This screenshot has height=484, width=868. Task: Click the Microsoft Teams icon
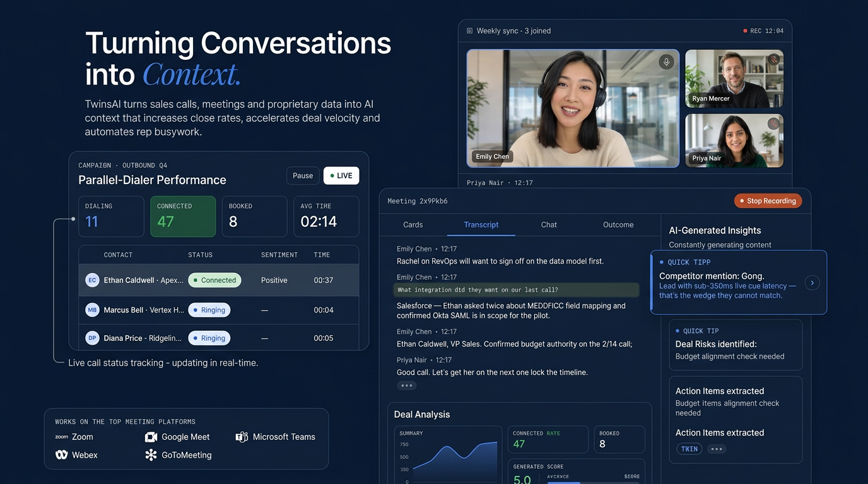(242, 437)
